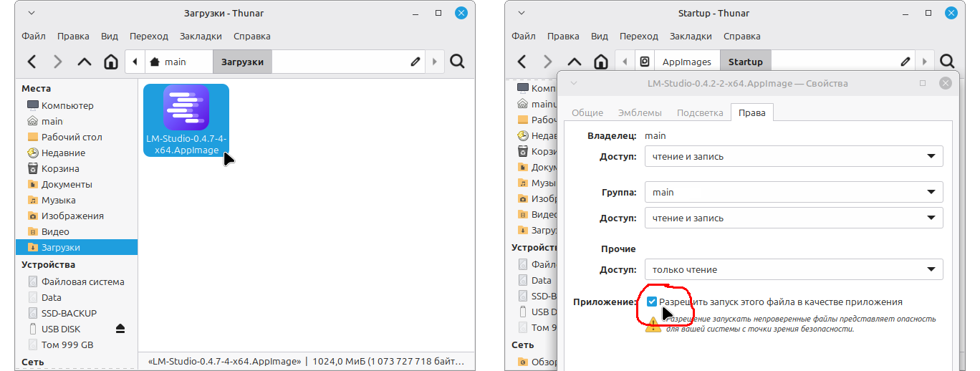Close the Свойства dialog

[x=946, y=83]
